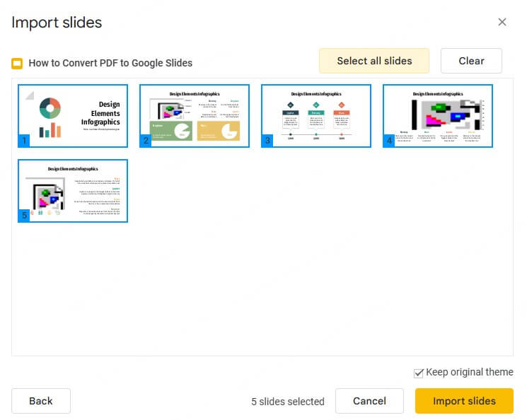Go Back to file selection
This screenshot has height=420, width=527.
[x=41, y=401]
